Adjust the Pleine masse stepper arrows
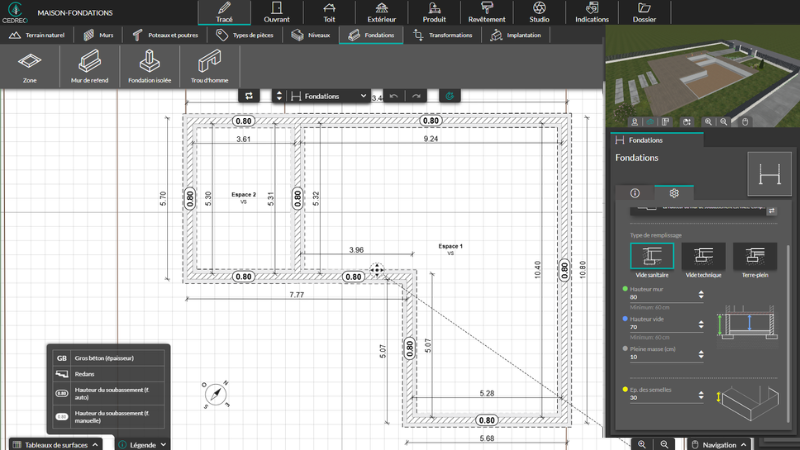800x450 pixels. (701, 355)
